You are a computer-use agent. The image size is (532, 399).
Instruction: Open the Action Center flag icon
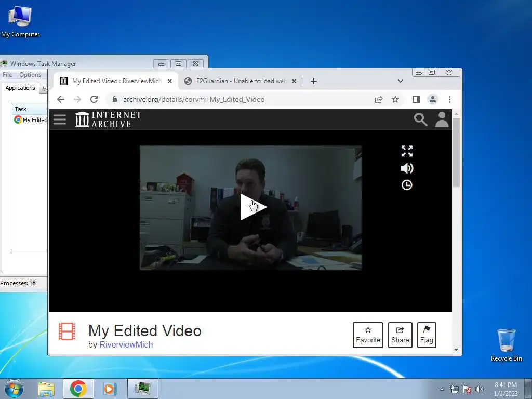(x=467, y=389)
